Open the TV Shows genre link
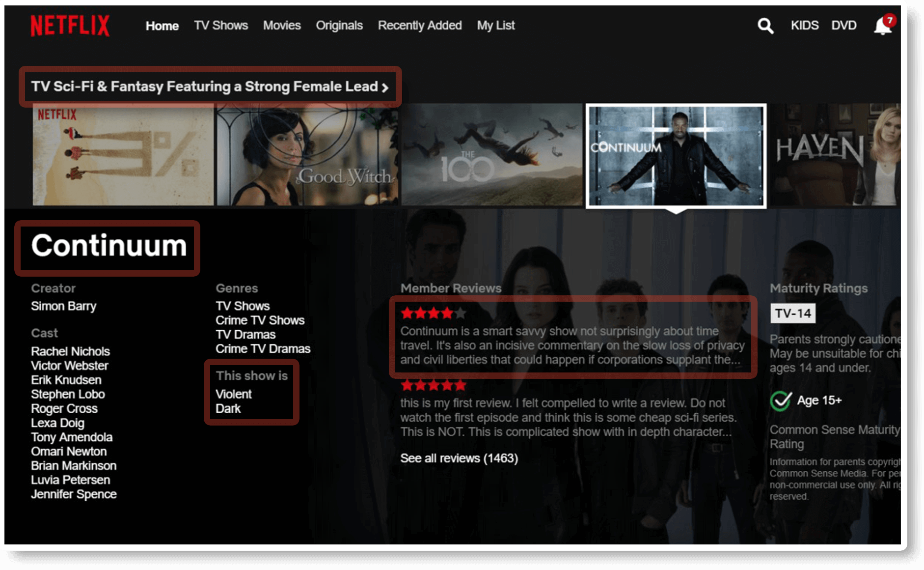The width and height of the screenshot is (924, 570). pyautogui.click(x=243, y=306)
